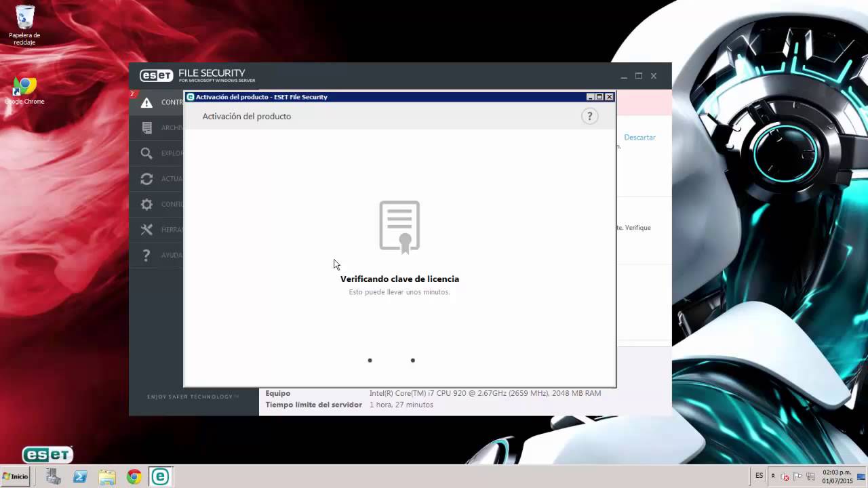Open Papelera de reciclaje on the desktop
The width and height of the screenshot is (868, 488).
24,25
